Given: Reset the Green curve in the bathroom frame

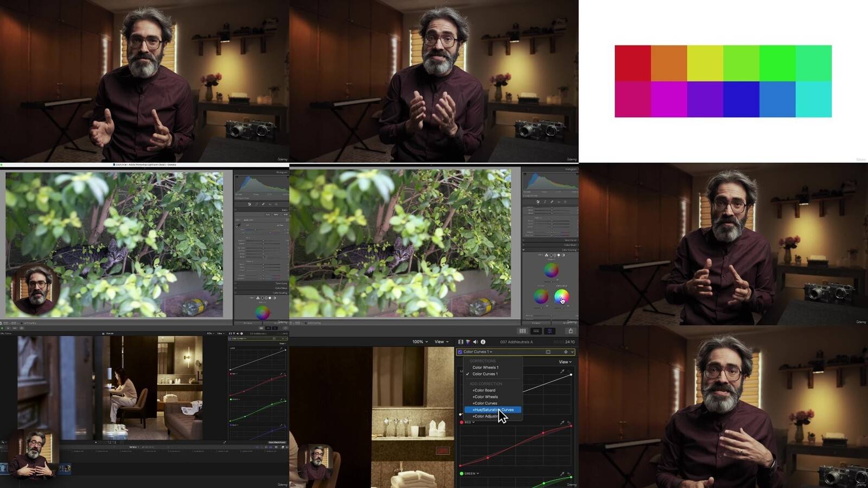Looking at the screenshot, I should pyautogui.click(x=569, y=473).
